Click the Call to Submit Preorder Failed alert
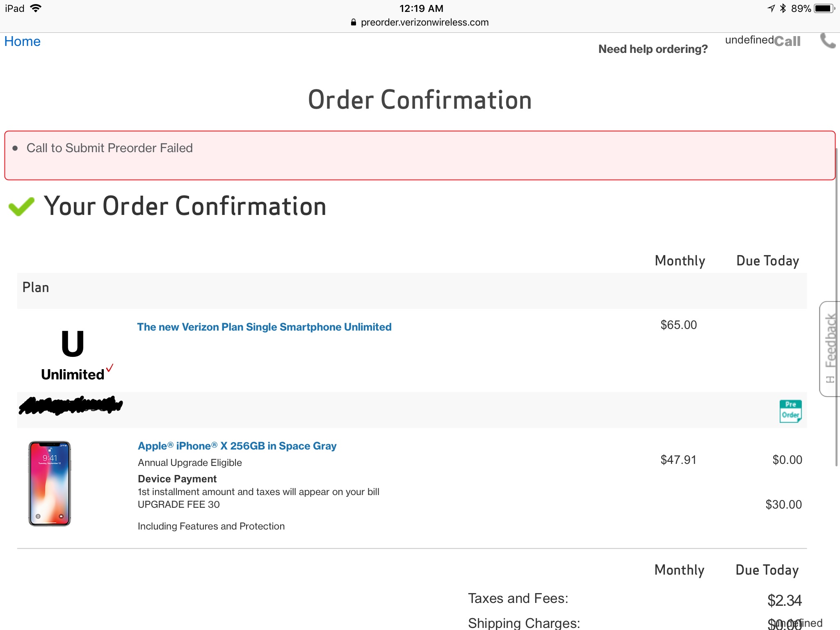This screenshot has width=840, height=630. pos(420,155)
